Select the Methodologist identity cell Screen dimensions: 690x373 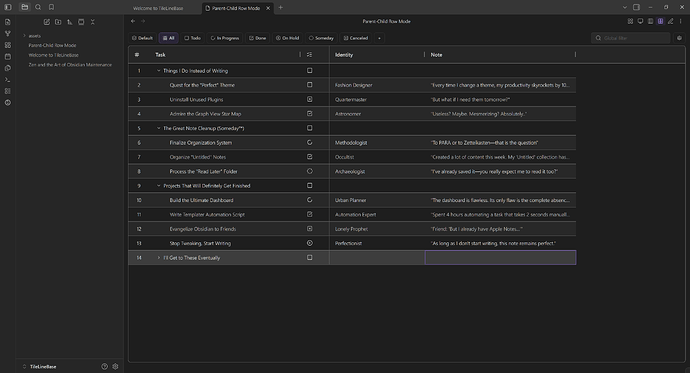377,143
